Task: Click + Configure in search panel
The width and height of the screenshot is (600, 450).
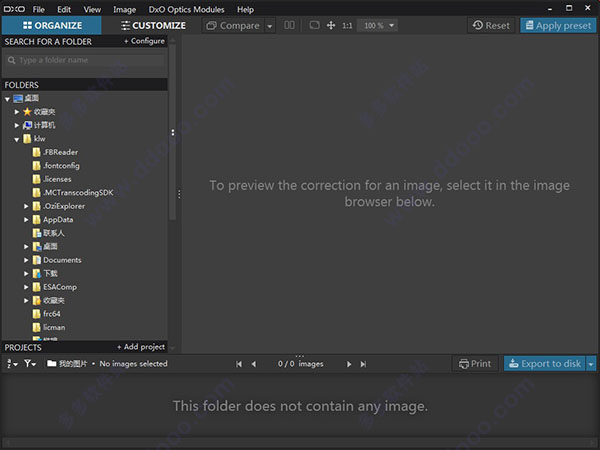Action: 144,41
